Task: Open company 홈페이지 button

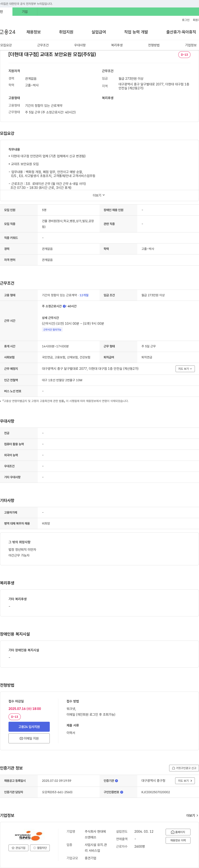Action: coord(178,832)
